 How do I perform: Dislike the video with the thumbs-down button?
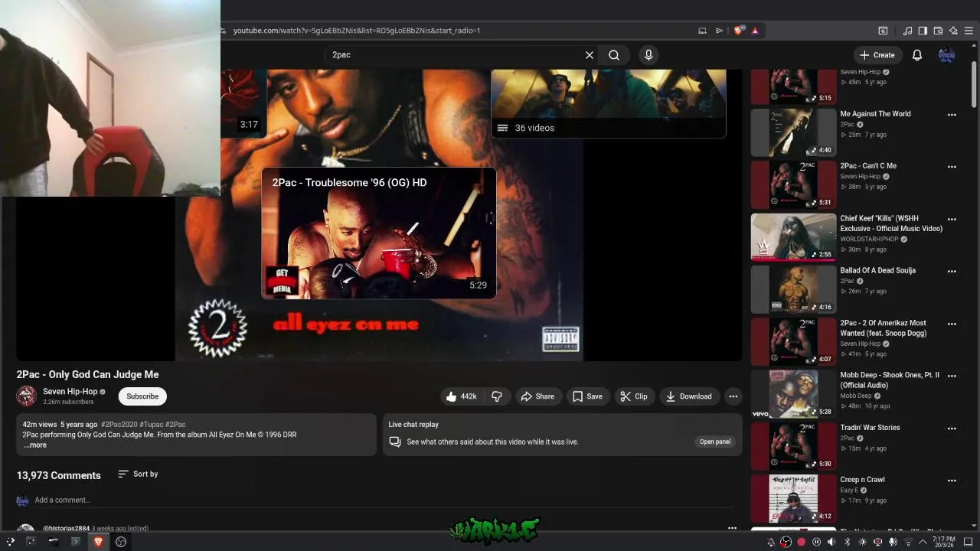[x=497, y=396]
